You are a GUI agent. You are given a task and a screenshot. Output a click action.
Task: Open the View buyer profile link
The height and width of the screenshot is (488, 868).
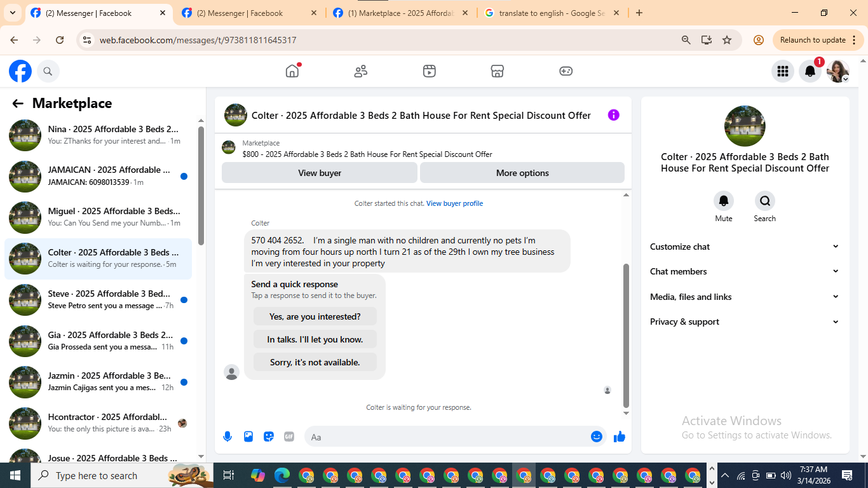pyautogui.click(x=454, y=203)
